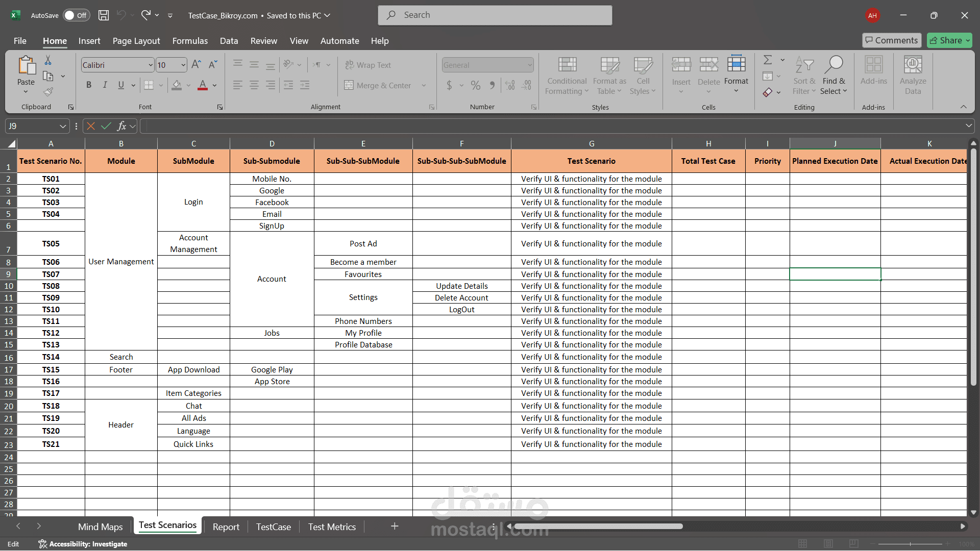Toggle Merge & Center

coord(378,85)
